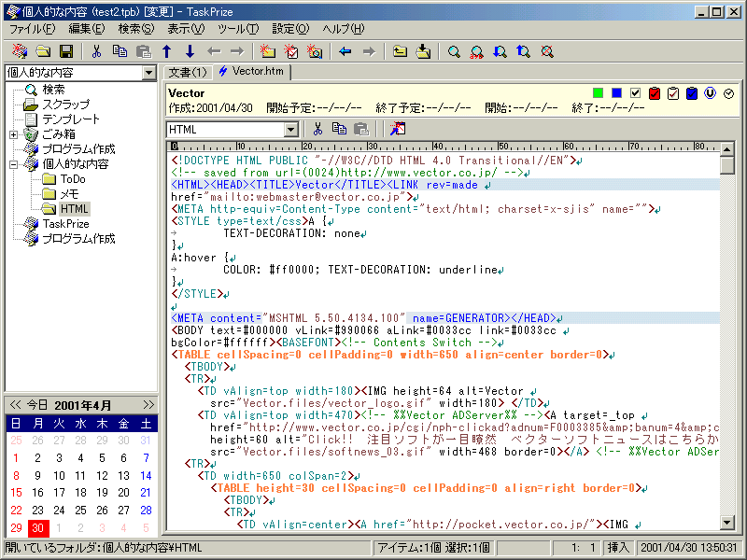Click the find-and-replace magnifier icon
The image size is (747, 560).
click(477, 51)
